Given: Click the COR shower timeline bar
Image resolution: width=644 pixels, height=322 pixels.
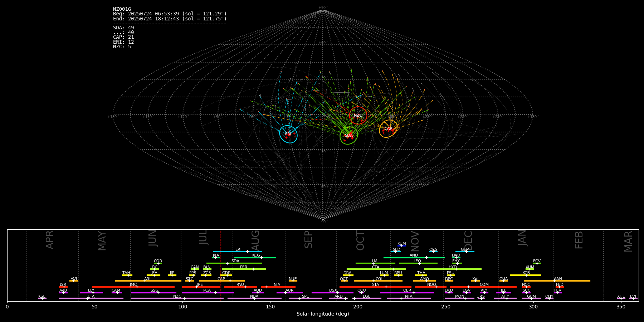Looking at the screenshot, I should [158, 263].
